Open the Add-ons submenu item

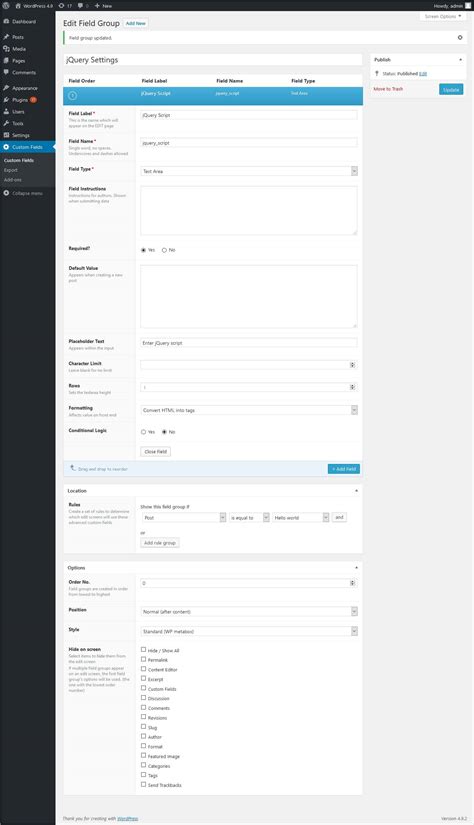13,180
